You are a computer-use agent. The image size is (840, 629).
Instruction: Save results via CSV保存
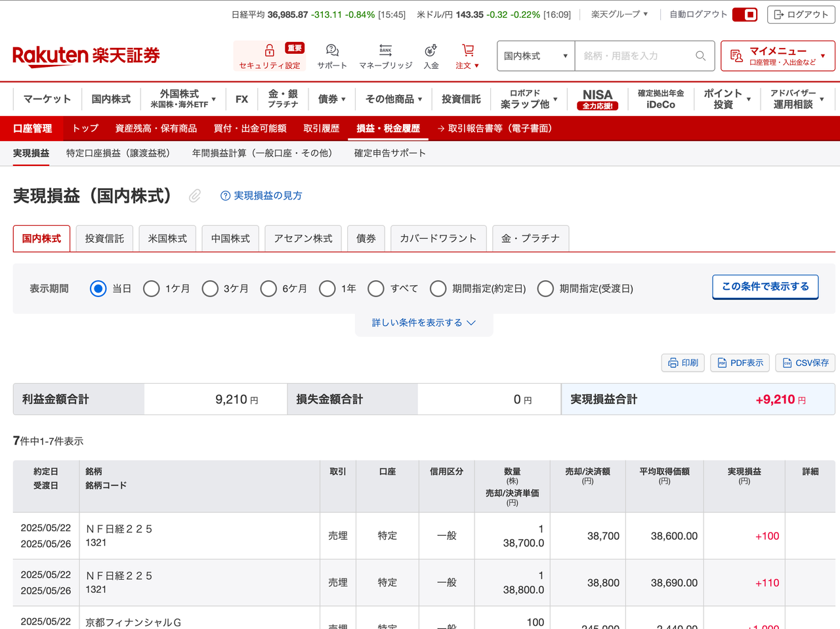[805, 363]
